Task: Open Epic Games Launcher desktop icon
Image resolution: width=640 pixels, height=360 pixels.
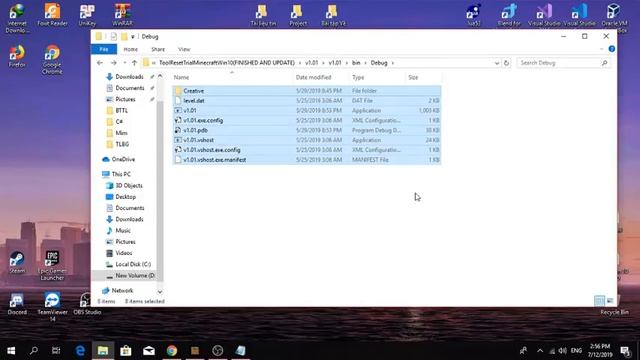Action: pyautogui.click(x=52, y=266)
